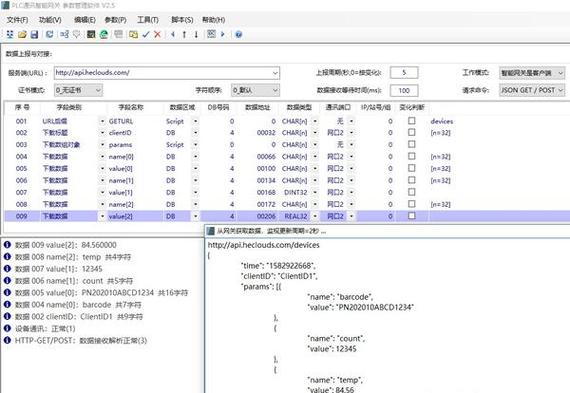Viewport: 570px width, 393px height.
Task: Click the popup window title icon
Action: (210, 231)
